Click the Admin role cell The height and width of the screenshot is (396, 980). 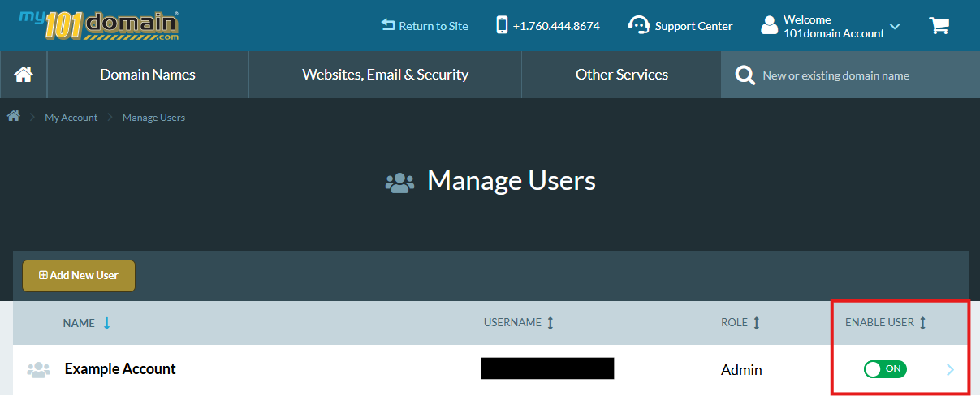pyautogui.click(x=741, y=370)
